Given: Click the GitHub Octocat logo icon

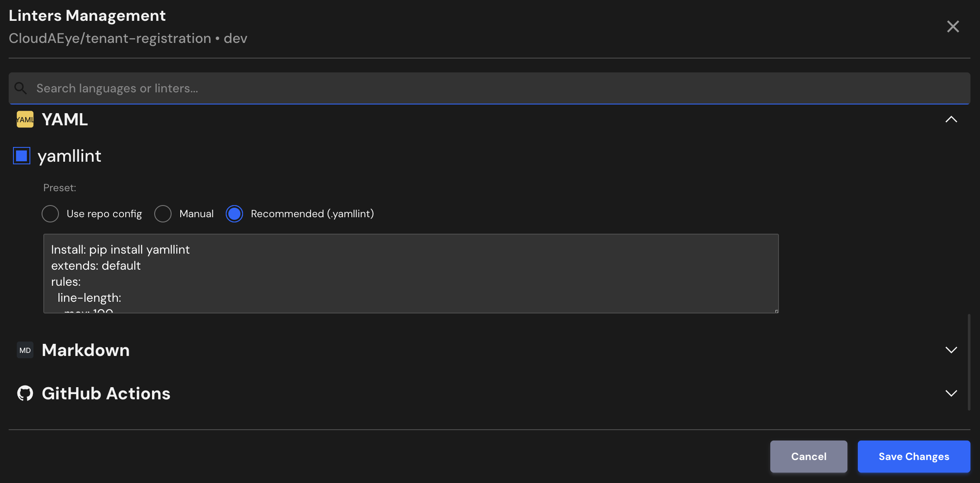Looking at the screenshot, I should pyautogui.click(x=25, y=393).
